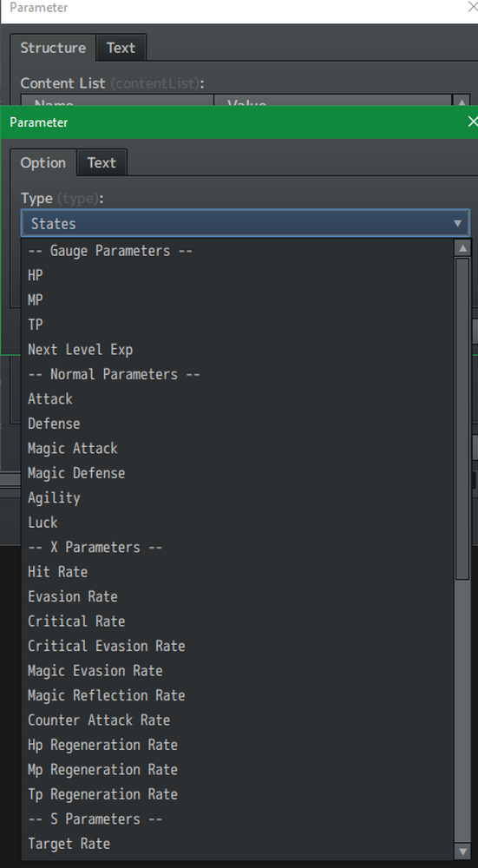Select Evasion Rate option
This screenshot has width=478, height=868.
coord(238,596)
